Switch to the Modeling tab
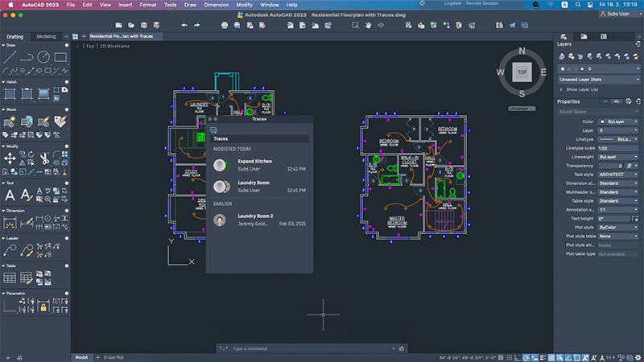The image size is (644, 362). [46, 36]
